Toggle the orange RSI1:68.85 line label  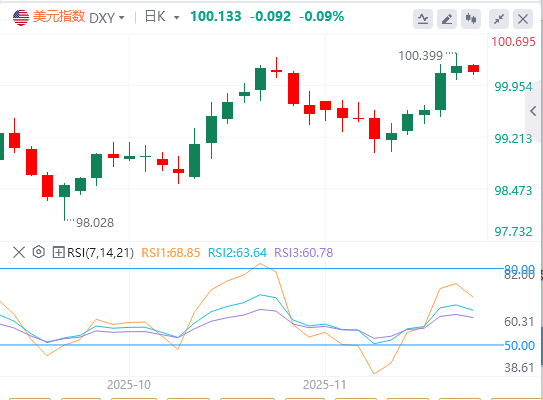click(x=171, y=252)
